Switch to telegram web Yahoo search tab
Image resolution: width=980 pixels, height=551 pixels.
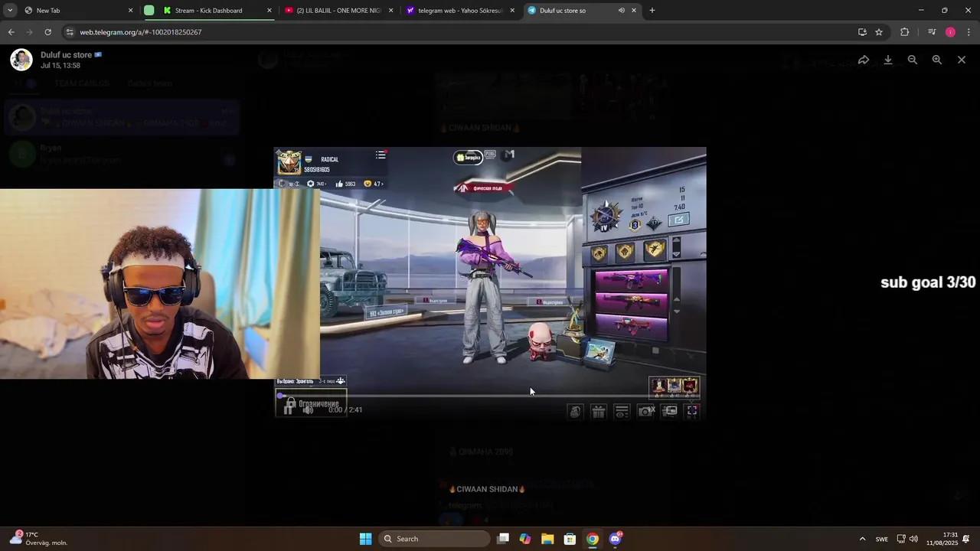click(x=459, y=11)
